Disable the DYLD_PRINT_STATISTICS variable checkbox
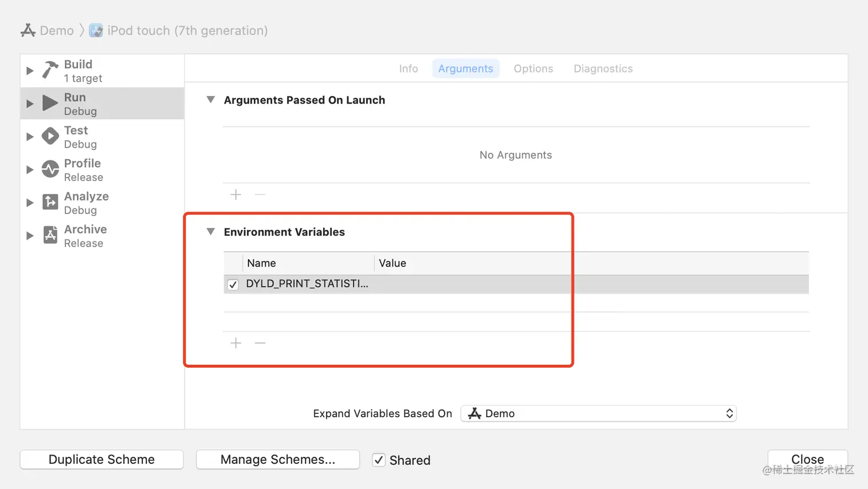 click(233, 284)
